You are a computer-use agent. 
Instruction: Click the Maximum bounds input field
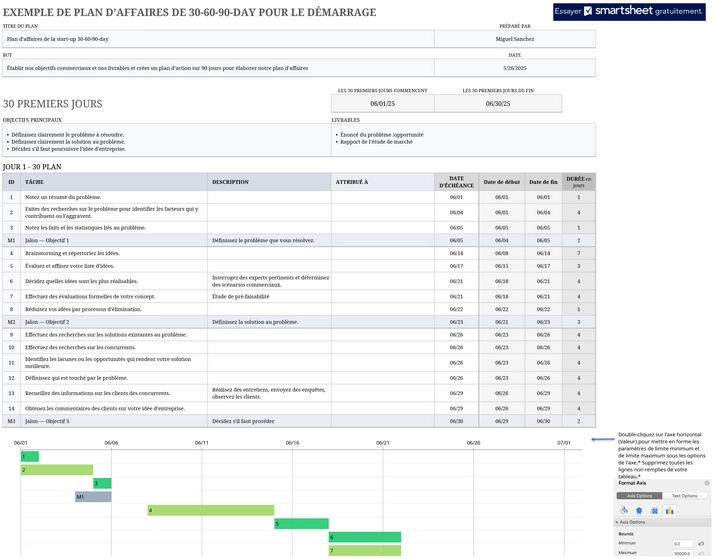(x=683, y=554)
